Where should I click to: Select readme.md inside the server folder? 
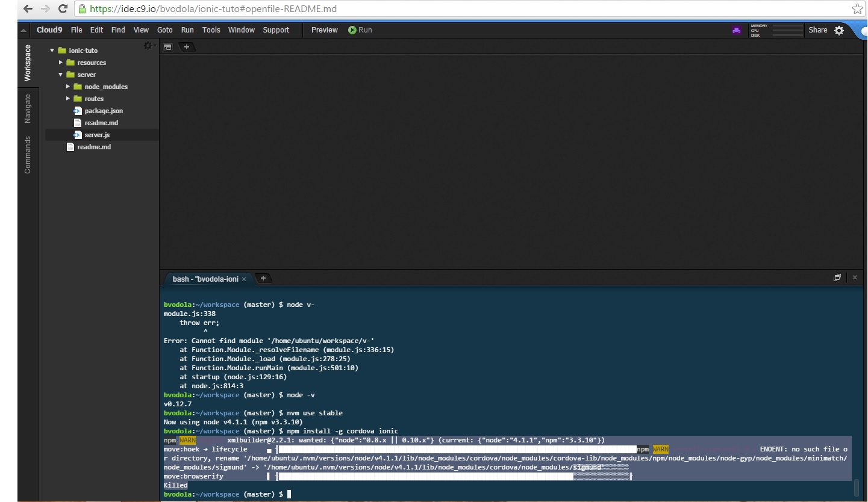coord(102,123)
